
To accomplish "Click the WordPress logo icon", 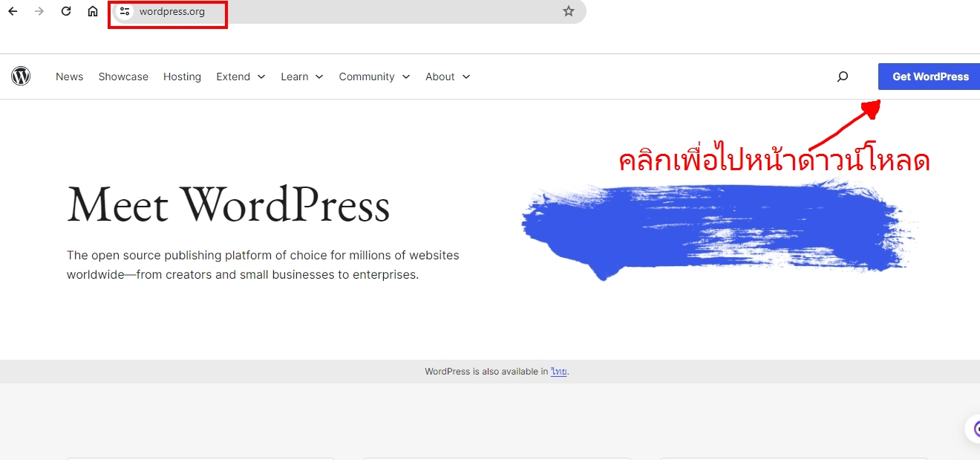I will pos(21,76).
